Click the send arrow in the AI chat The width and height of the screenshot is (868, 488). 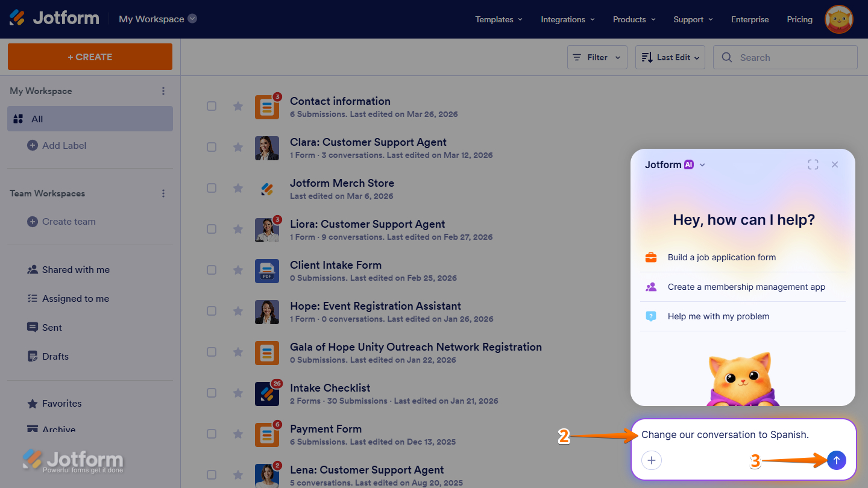[836, 460]
